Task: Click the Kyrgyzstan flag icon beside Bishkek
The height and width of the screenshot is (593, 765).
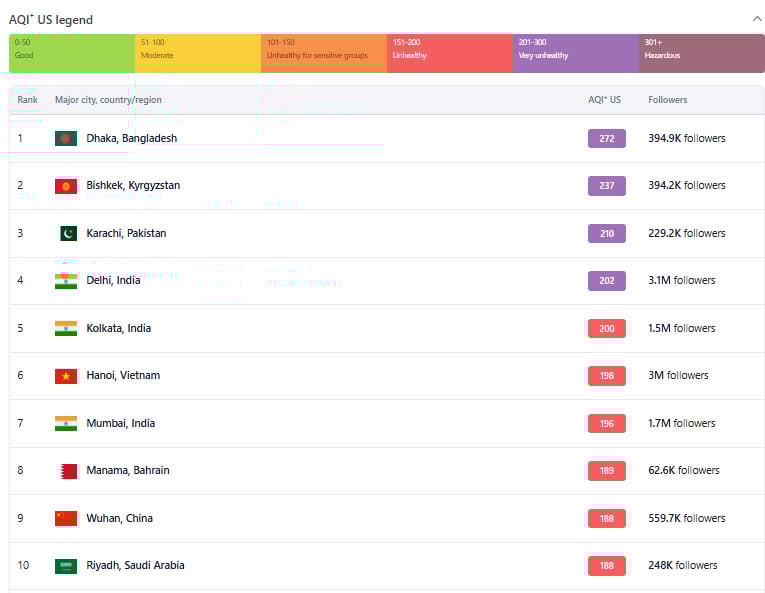Action: click(66, 186)
